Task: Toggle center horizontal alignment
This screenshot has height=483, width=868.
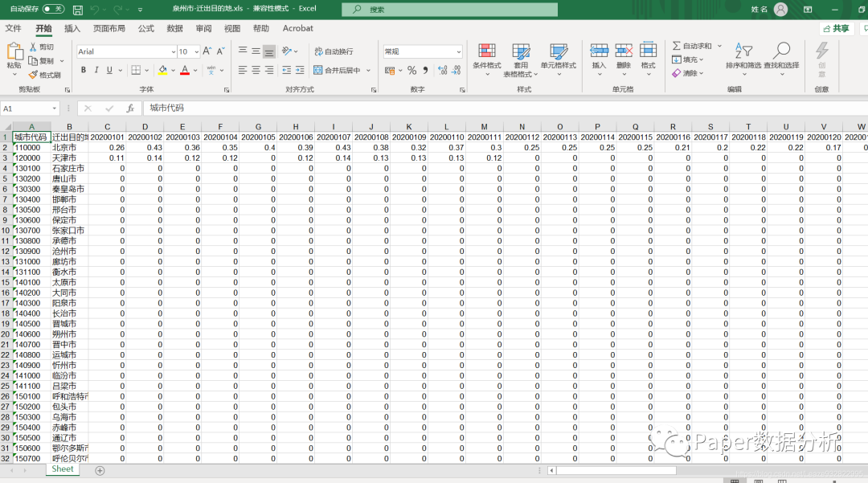Action: [256, 70]
